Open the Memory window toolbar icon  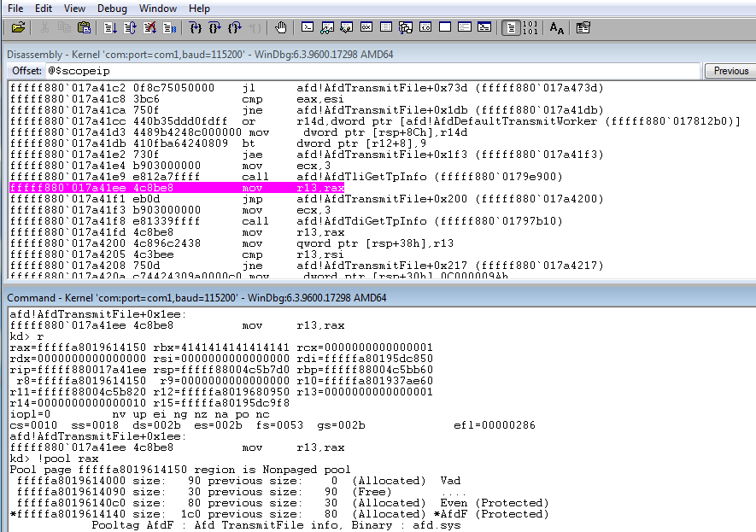click(385, 27)
